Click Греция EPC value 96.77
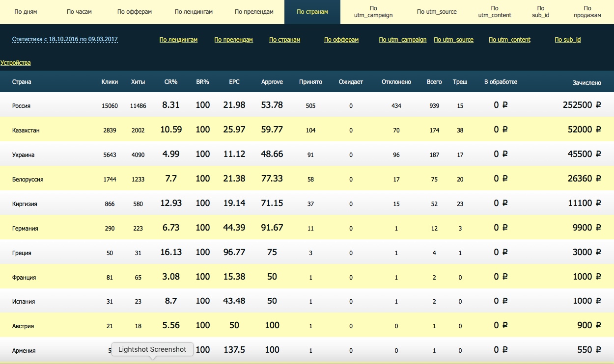The height and width of the screenshot is (364, 614). [234, 252]
